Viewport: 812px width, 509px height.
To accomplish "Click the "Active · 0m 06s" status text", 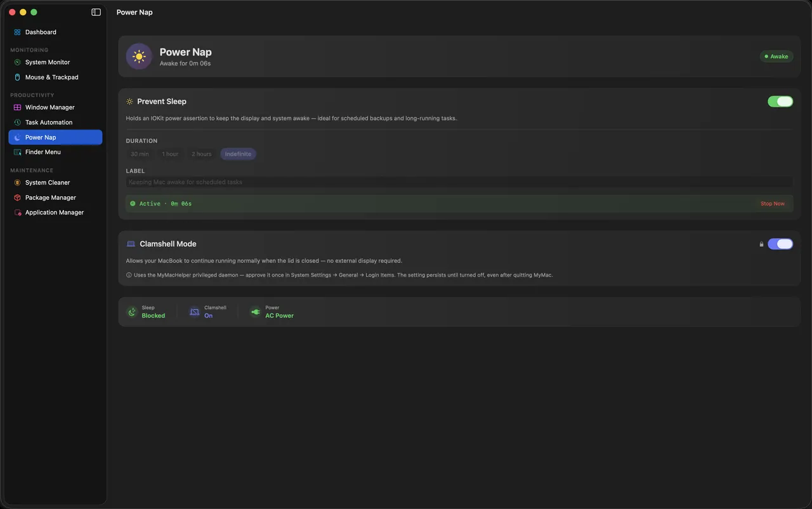I will pos(166,204).
